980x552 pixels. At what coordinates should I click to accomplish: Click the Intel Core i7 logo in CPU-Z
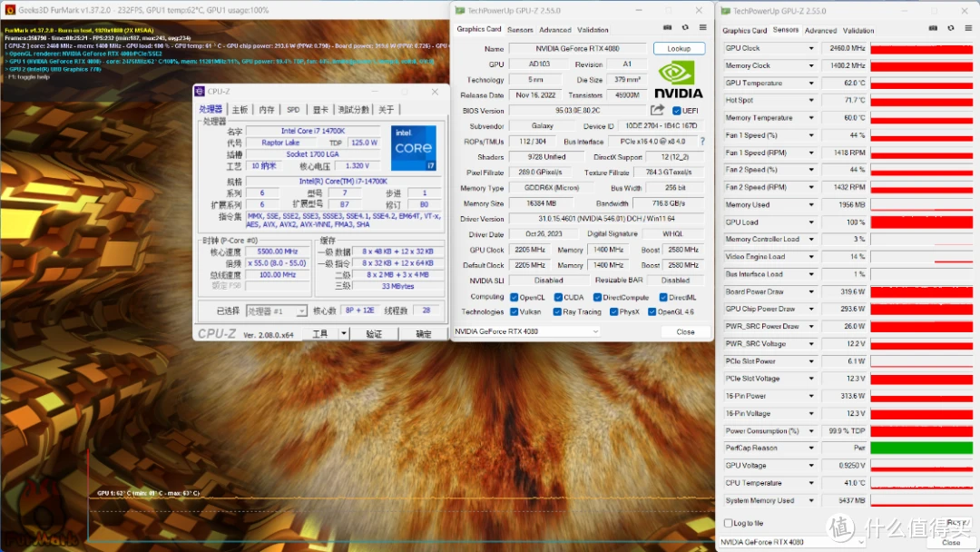coord(413,148)
